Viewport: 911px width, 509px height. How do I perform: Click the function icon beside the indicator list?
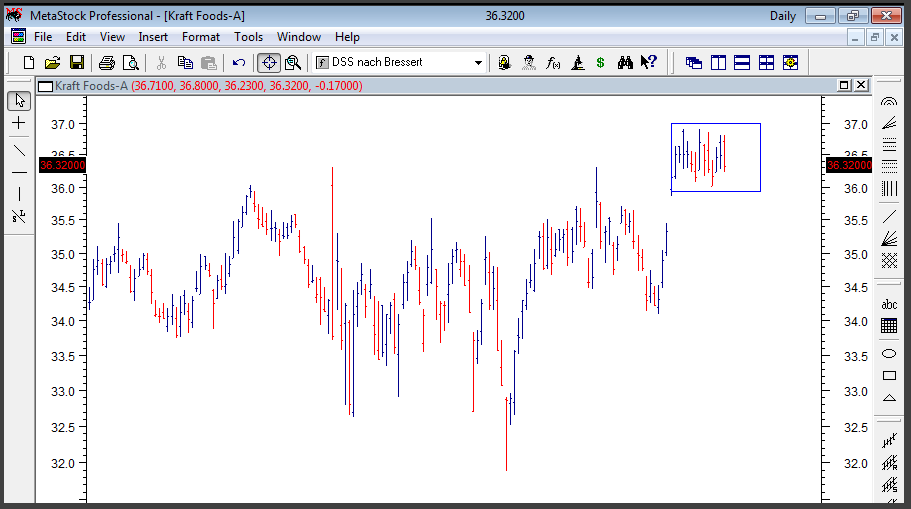[x=322, y=63]
